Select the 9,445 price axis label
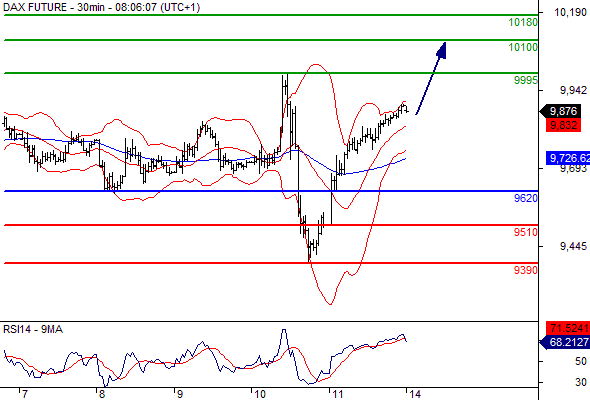The height and width of the screenshot is (400, 590). coord(573,246)
